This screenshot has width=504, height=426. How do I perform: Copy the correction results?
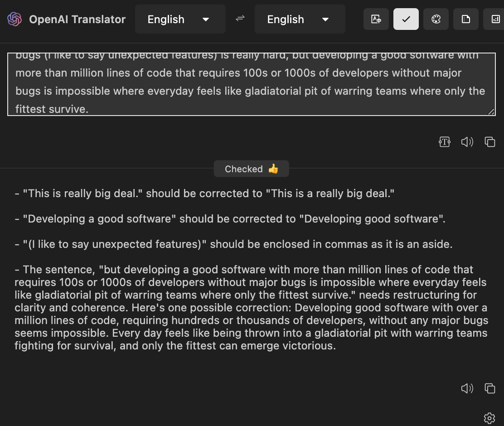click(489, 388)
